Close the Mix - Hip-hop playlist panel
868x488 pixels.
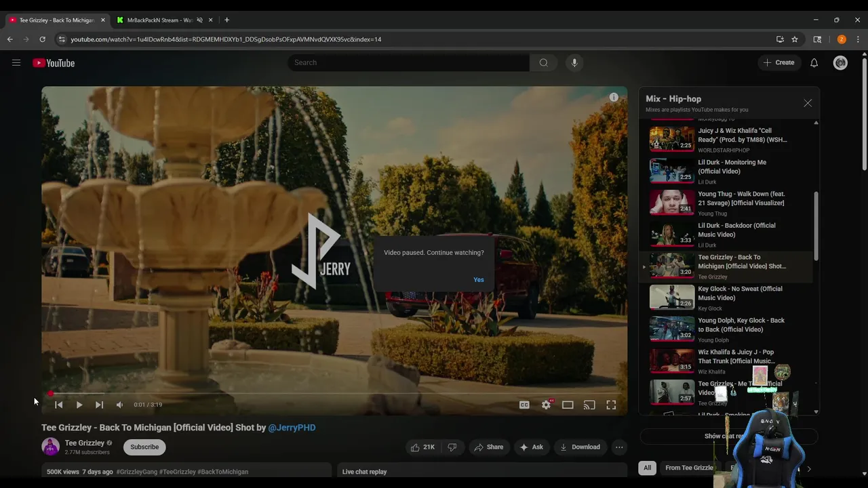tap(808, 103)
